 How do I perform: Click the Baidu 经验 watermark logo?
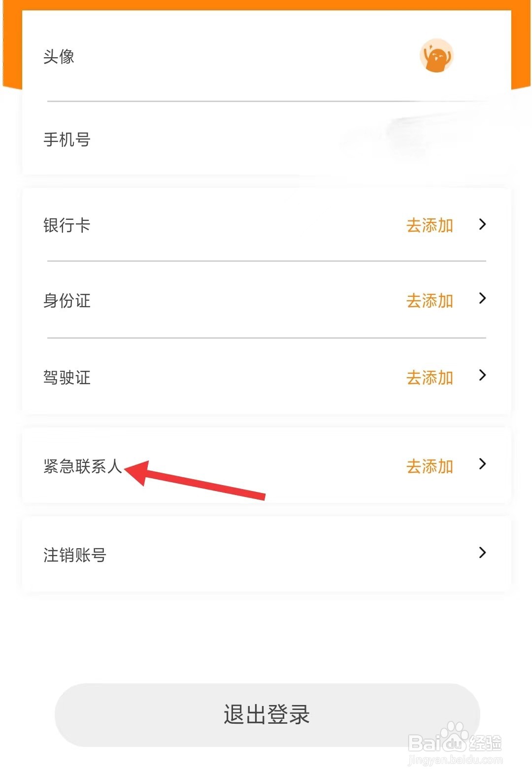[x=455, y=743]
